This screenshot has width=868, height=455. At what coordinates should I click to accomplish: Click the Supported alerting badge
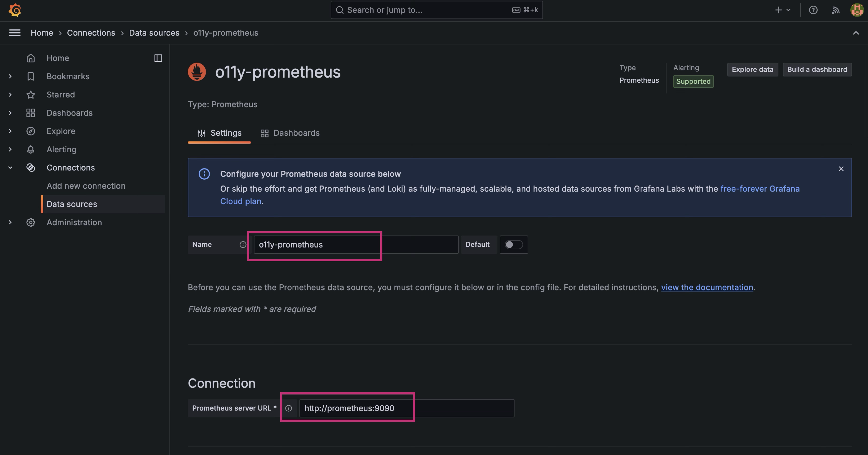[693, 82]
